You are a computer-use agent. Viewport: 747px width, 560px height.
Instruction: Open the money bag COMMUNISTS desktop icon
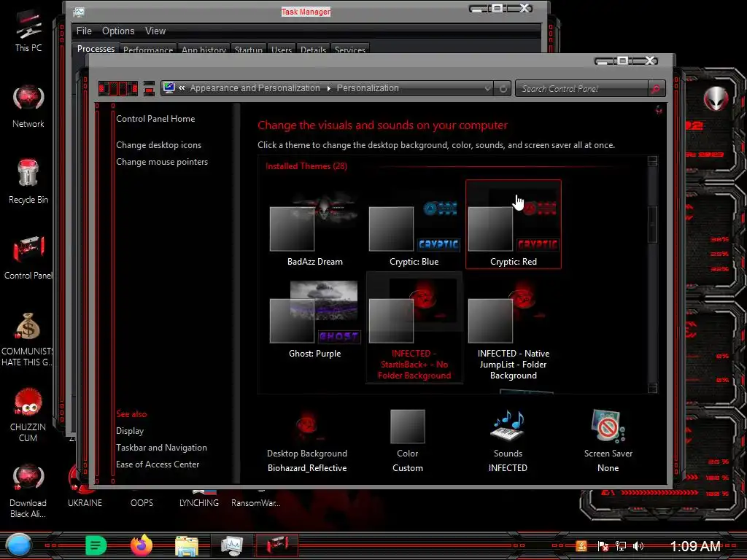tap(28, 339)
